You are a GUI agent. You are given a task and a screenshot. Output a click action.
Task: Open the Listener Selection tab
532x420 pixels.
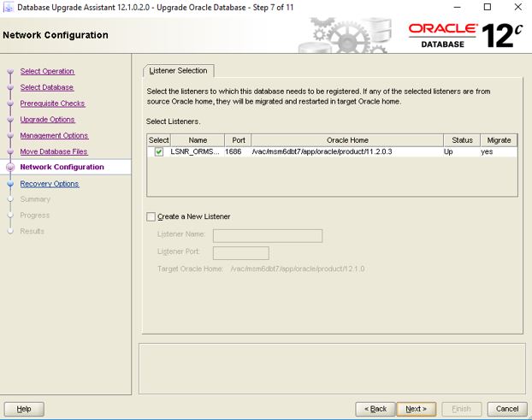coord(178,70)
